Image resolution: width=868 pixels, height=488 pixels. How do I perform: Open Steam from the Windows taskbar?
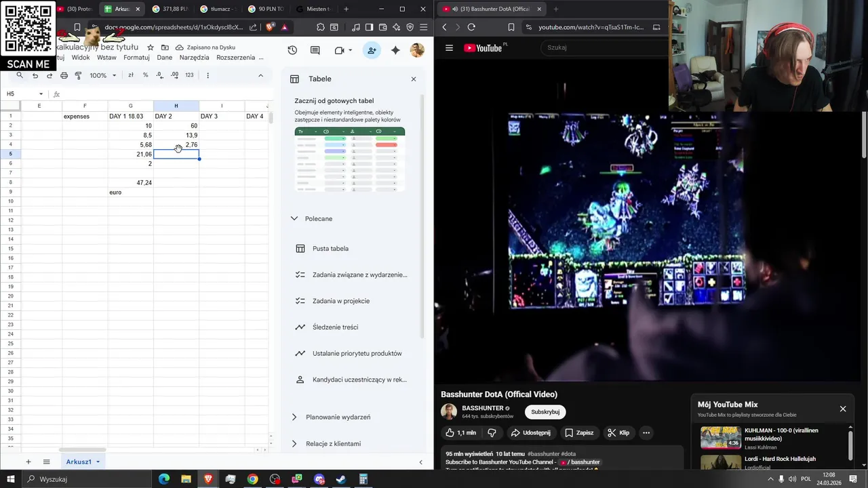(341, 479)
